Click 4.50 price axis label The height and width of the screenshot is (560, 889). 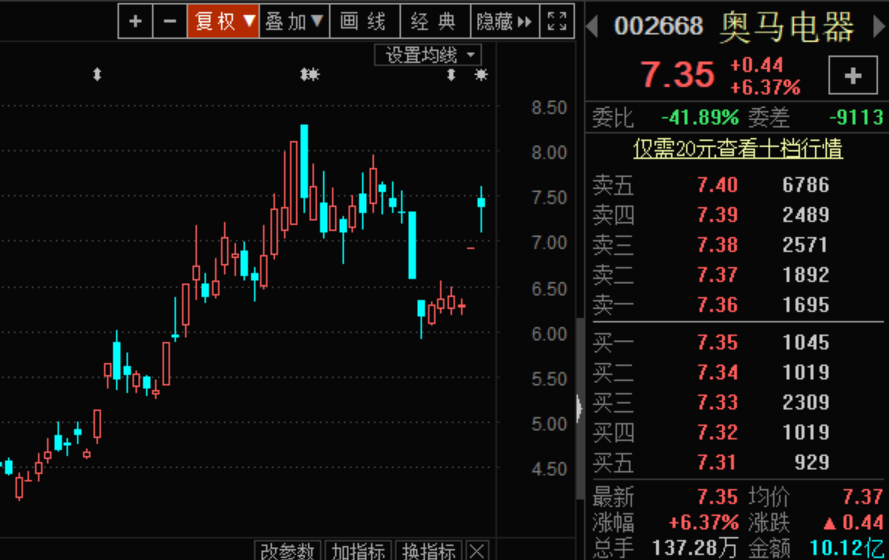(x=549, y=469)
